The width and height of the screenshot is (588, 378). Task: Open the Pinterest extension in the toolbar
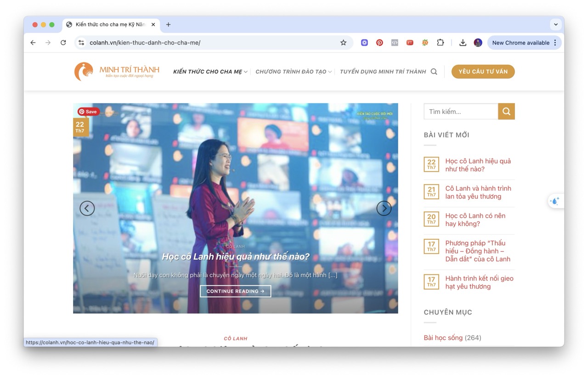379,42
